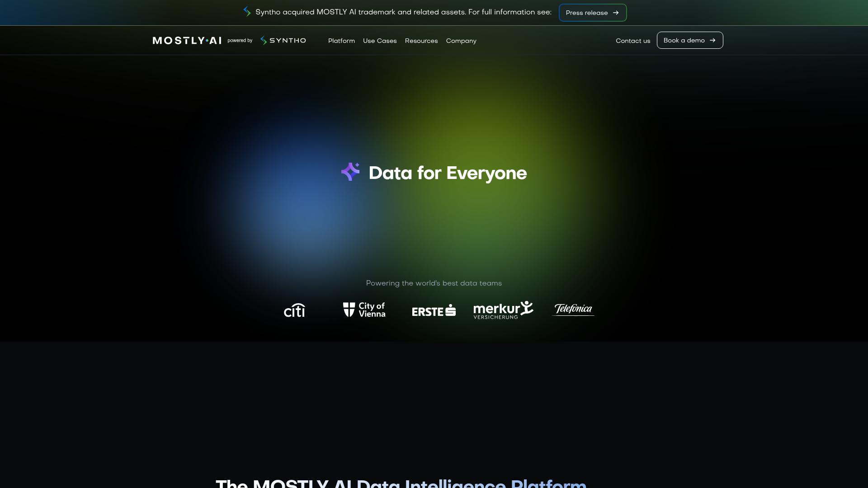Click the Syntho acquired MOSTLY AI announcement text
The width and height of the screenshot is (868, 488).
403,12
